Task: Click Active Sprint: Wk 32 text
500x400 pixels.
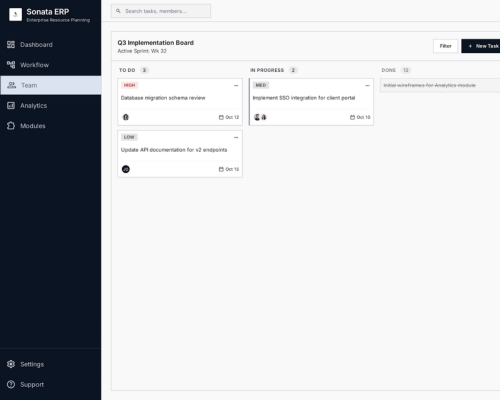Action: [x=142, y=51]
